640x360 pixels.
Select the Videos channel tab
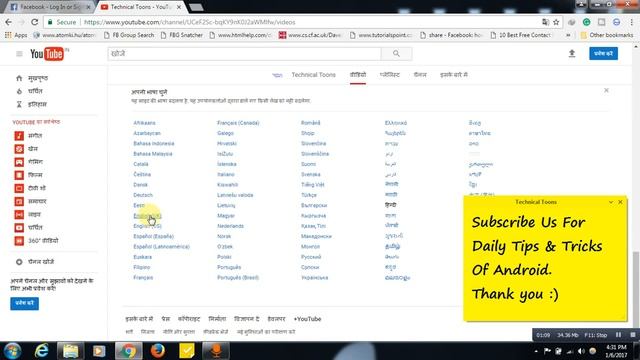[358, 75]
